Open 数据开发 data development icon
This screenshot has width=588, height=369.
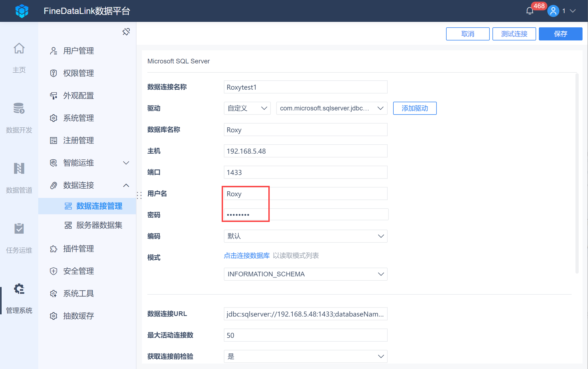19,109
